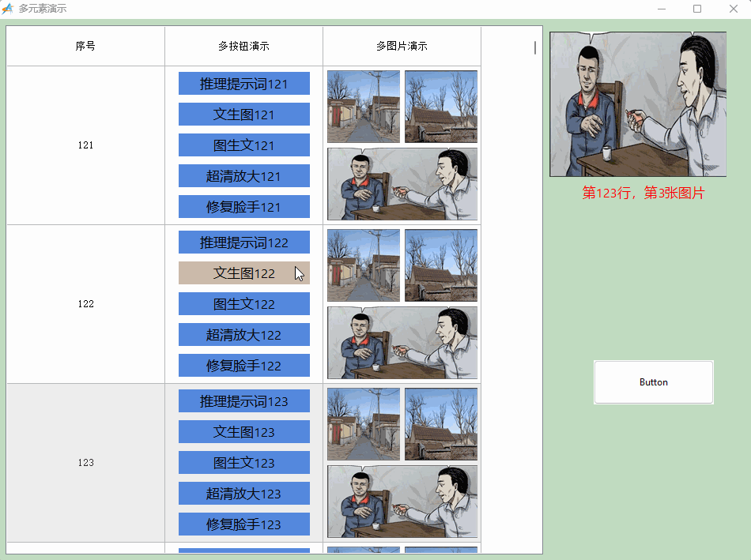751x560 pixels.
Task: Click the 文生图123 button
Action: [244, 432]
